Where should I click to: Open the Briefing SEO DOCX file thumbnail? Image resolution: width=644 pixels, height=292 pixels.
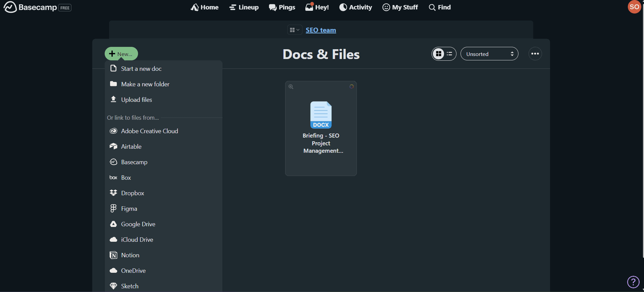(x=321, y=115)
